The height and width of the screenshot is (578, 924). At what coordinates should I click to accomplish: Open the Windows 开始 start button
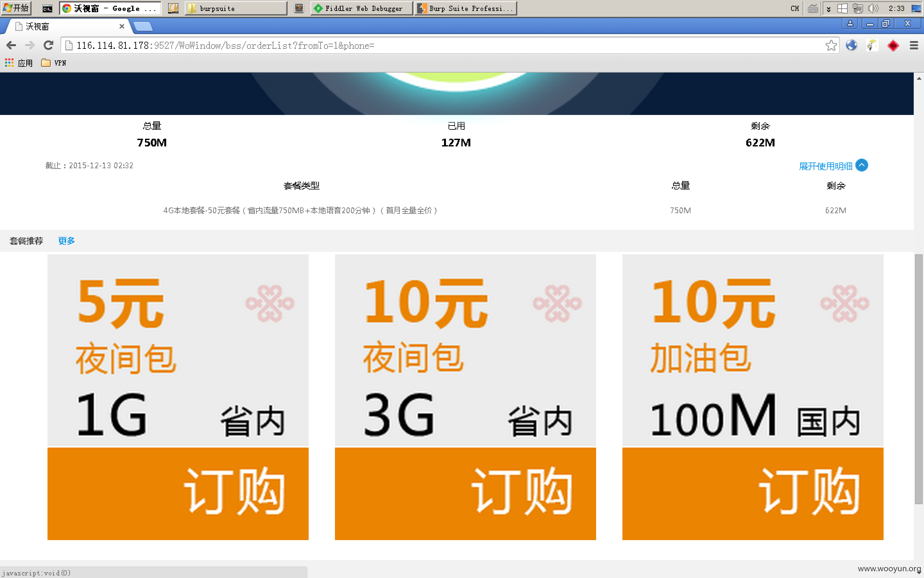pos(16,8)
